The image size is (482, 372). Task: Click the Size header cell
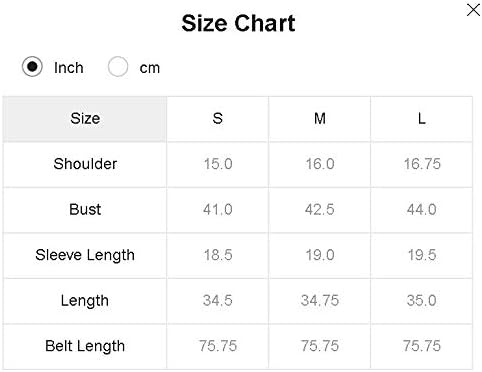(x=85, y=119)
